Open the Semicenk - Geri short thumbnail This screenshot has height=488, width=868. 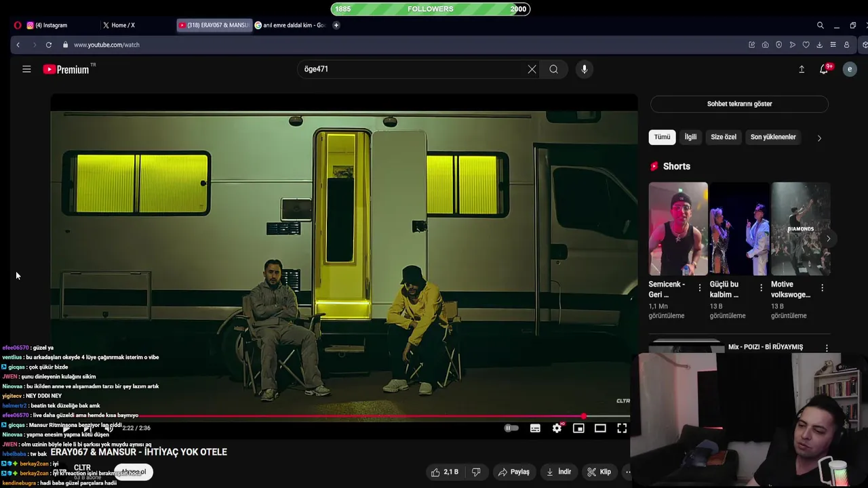point(678,228)
